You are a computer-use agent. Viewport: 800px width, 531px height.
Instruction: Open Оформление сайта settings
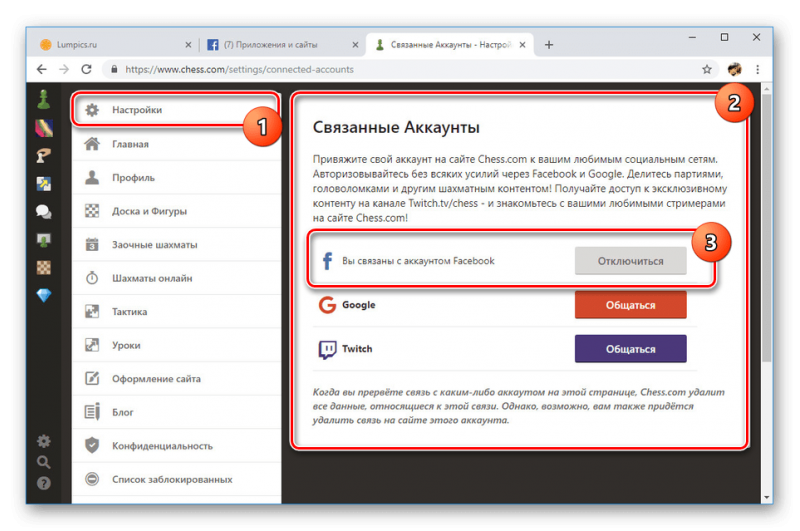[177, 378]
